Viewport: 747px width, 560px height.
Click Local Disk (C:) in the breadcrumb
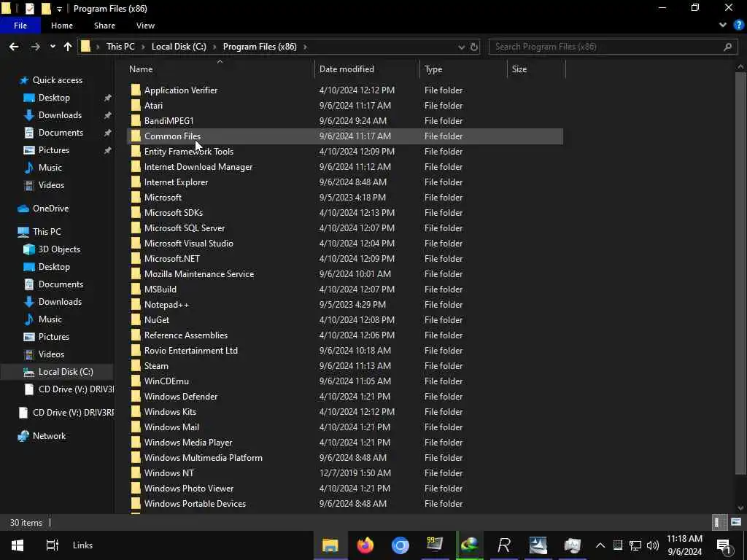(x=179, y=47)
